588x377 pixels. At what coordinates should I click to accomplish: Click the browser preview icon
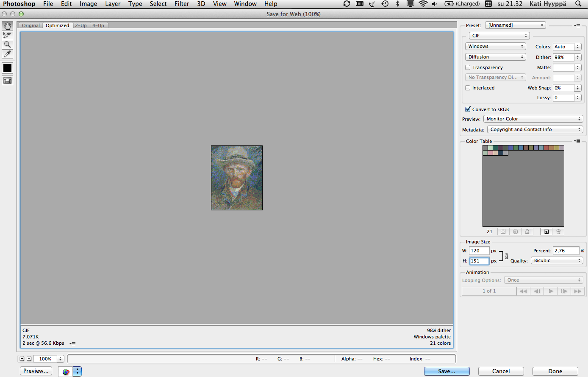click(66, 371)
